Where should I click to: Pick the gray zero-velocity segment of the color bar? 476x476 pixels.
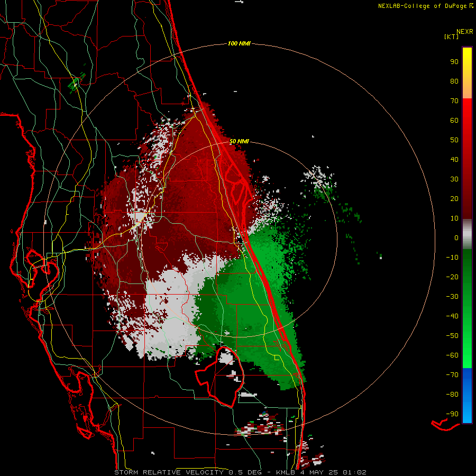[467, 234]
